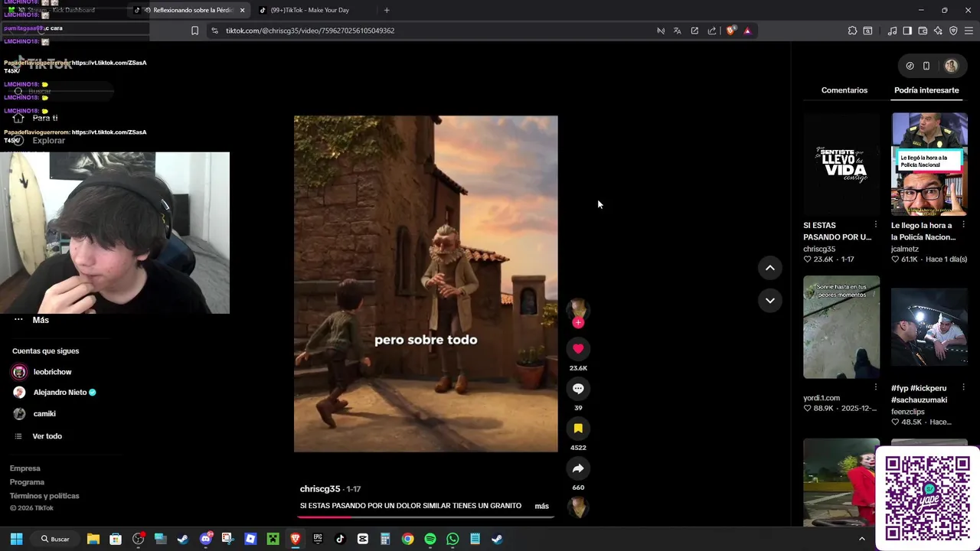Open three-dot menu on Policía Nacional card

964,225
